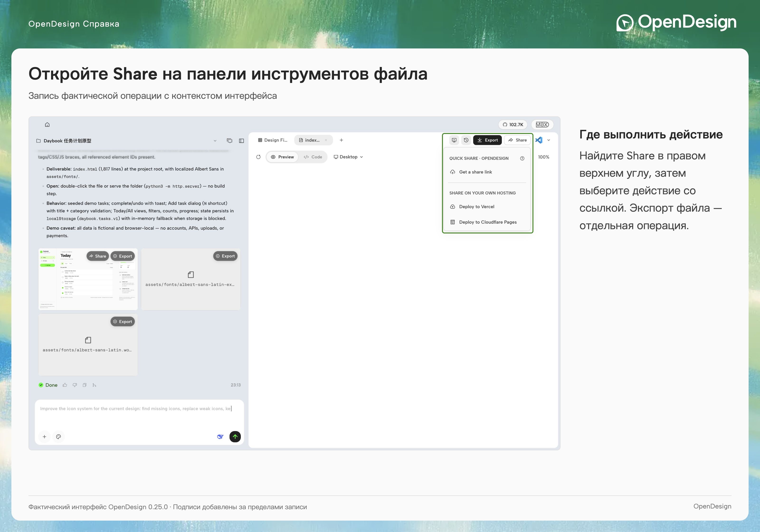This screenshot has width=760, height=532.
Task: Select Deploy to Vercel
Action: pos(487,207)
